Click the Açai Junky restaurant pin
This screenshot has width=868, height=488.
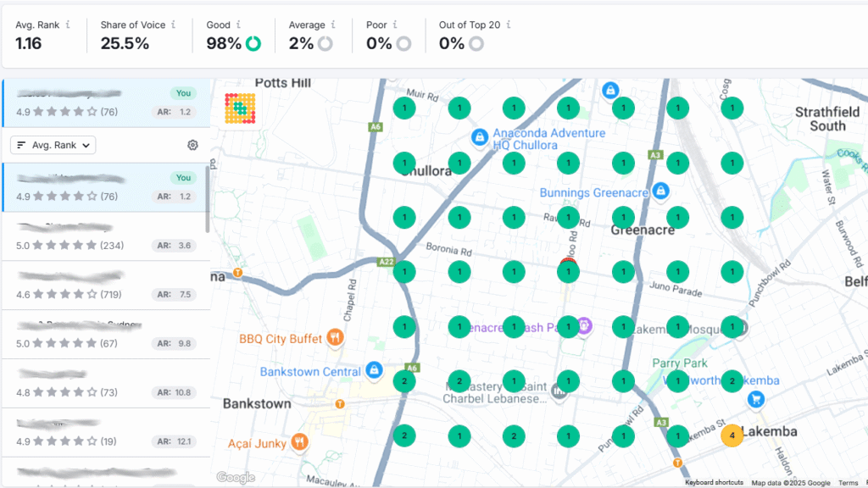click(298, 442)
